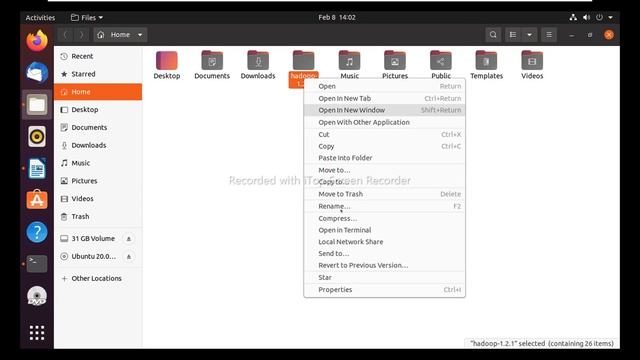This screenshot has width=640, height=360.
Task: Choose Compress… in the context menu
Action: [x=384, y=218]
